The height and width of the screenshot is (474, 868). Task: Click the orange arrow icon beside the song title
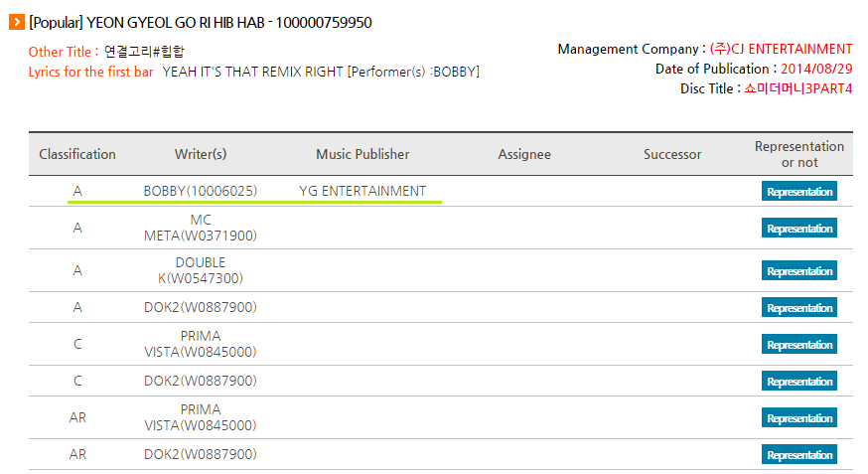coord(17,22)
